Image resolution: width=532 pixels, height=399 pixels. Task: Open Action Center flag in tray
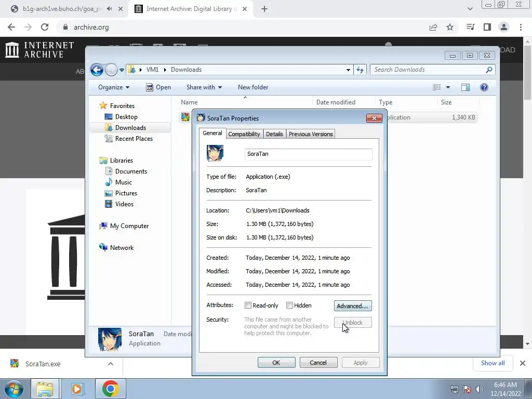(x=467, y=389)
